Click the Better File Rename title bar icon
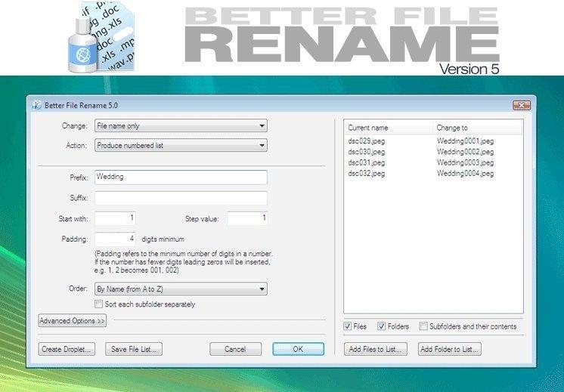The width and height of the screenshot is (564, 392). pos(37,105)
